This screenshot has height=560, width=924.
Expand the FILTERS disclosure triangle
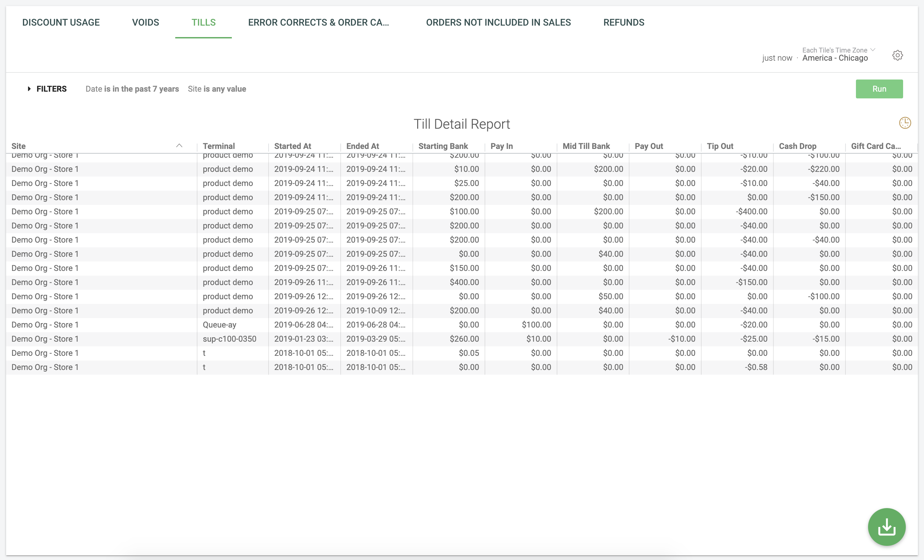pos(29,89)
